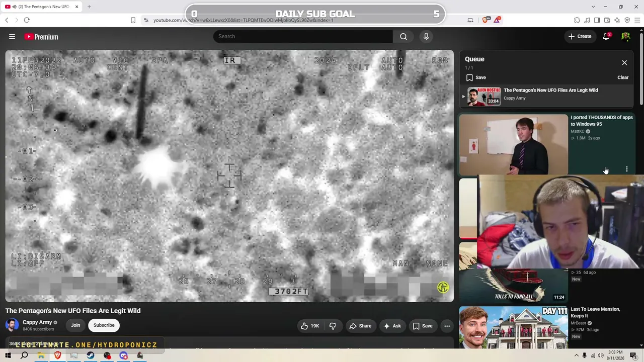Join the Cappy Army channel membership
Image resolution: width=644 pixels, height=362 pixels.
tap(75, 325)
